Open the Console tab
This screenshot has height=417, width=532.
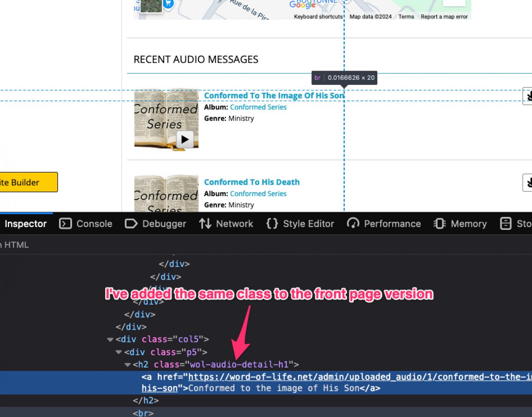[86, 224]
